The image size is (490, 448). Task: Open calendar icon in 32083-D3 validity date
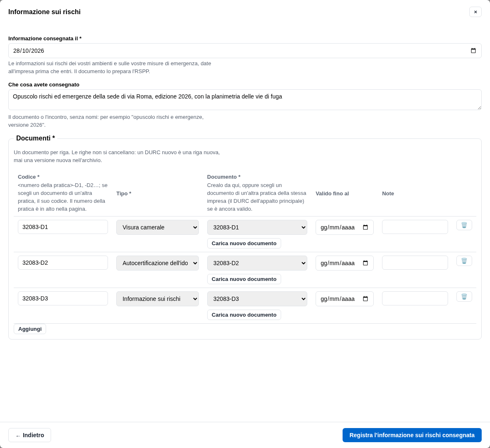tap(365, 299)
